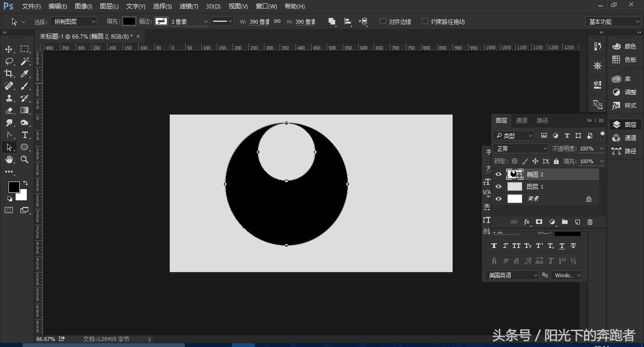Select the Move tool
Screen dimensions: 644x347
(x=9, y=50)
